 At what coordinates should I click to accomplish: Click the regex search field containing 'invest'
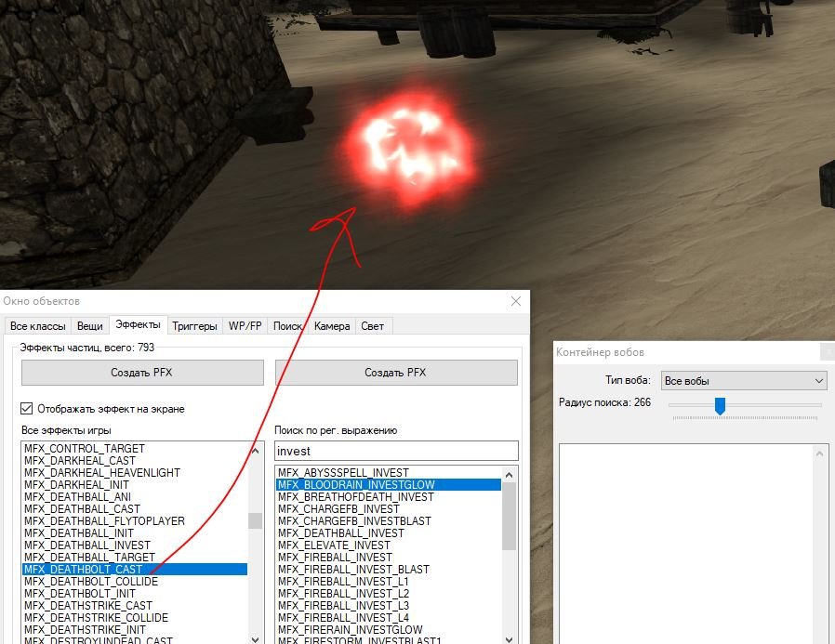tap(395, 451)
